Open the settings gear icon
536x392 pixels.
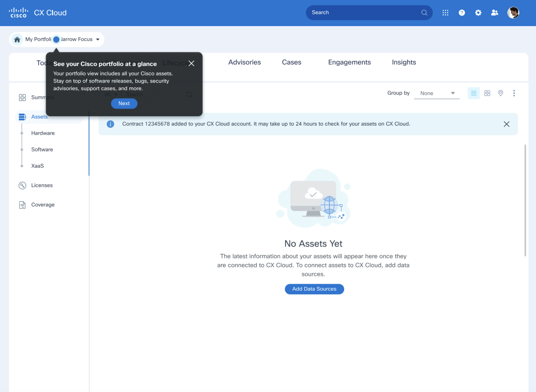pyautogui.click(x=478, y=13)
